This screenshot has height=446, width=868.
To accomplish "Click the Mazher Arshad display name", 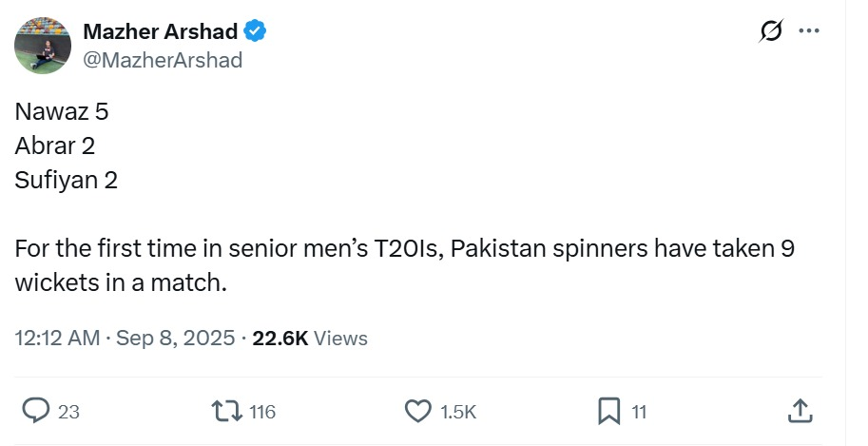I will pyautogui.click(x=160, y=31).
